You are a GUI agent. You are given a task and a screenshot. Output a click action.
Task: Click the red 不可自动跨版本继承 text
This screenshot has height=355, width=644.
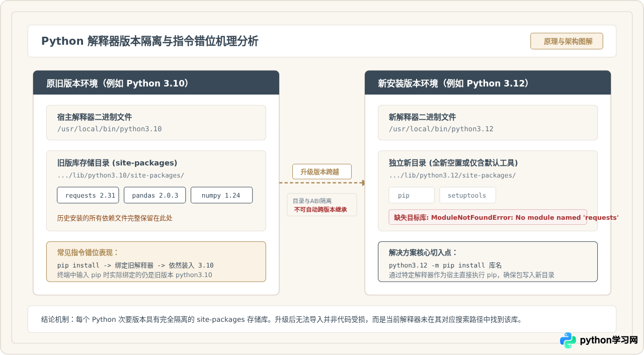pyautogui.click(x=320, y=209)
